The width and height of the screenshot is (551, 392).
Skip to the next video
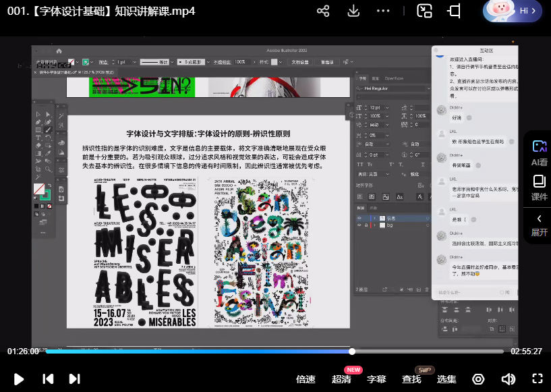coord(75,379)
